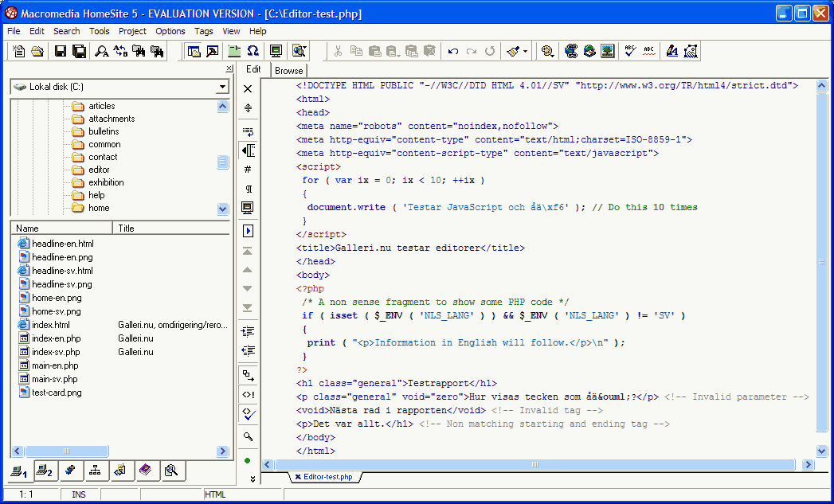Toggle word wrap in the editor toolbar
834x504 pixels.
[x=248, y=131]
